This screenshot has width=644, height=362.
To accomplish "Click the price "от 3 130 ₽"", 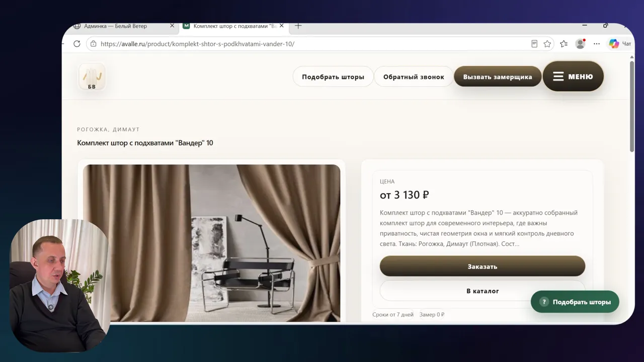I will point(405,195).
